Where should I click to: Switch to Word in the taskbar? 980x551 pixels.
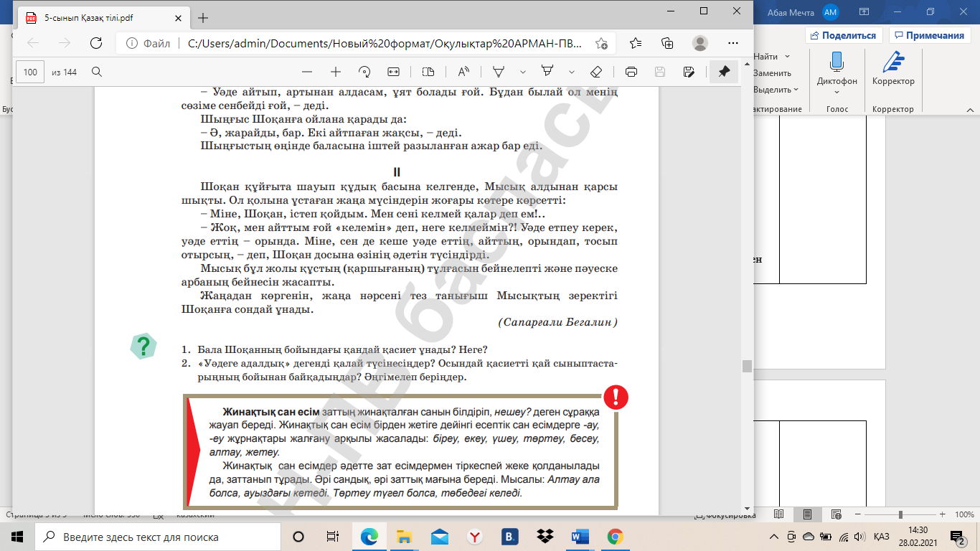pyautogui.click(x=580, y=537)
